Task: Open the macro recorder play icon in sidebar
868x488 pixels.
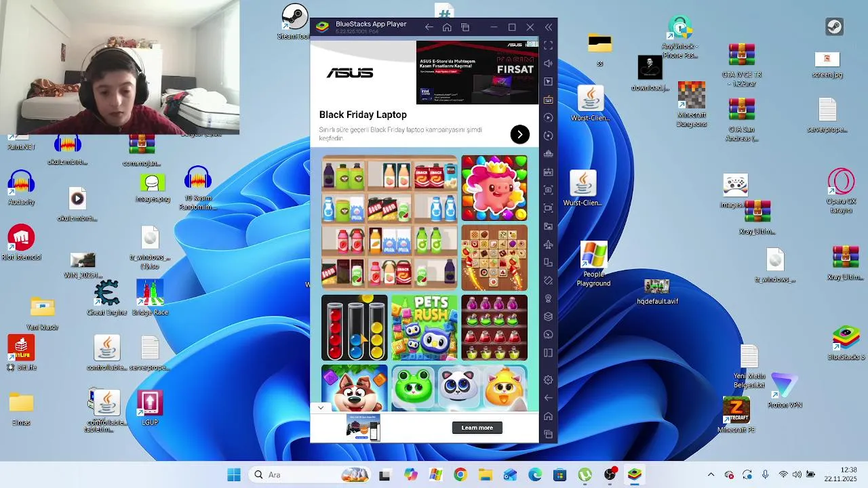Action: click(x=548, y=118)
